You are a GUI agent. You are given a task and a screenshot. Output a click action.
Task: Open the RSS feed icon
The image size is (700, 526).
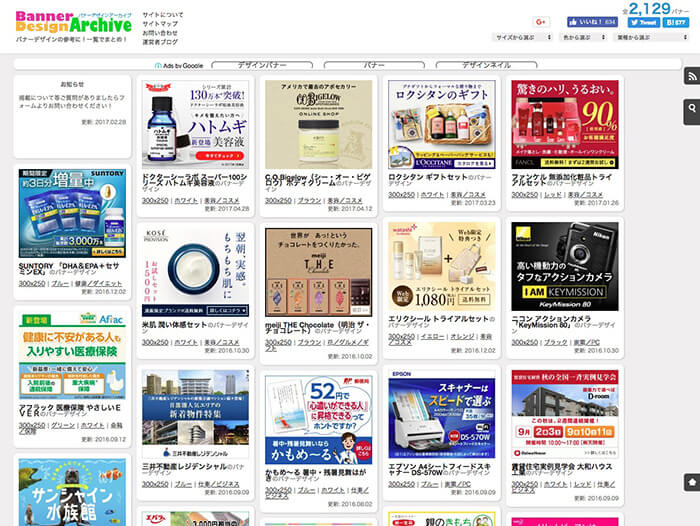pyautogui.click(x=692, y=76)
